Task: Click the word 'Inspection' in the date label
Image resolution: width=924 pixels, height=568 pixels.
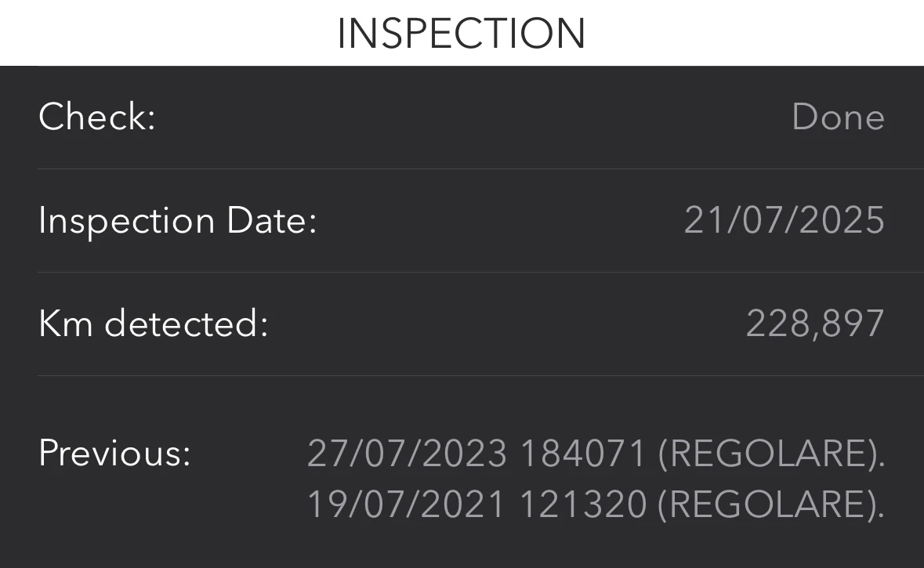Action: click(126, 221)
